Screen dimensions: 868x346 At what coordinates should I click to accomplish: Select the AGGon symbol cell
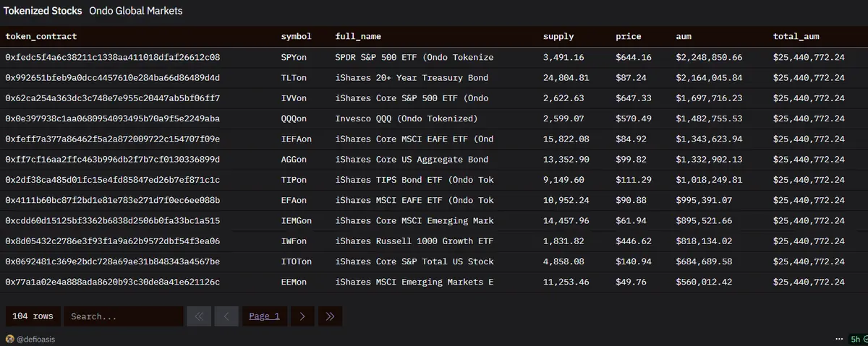(x=294, y=159)
